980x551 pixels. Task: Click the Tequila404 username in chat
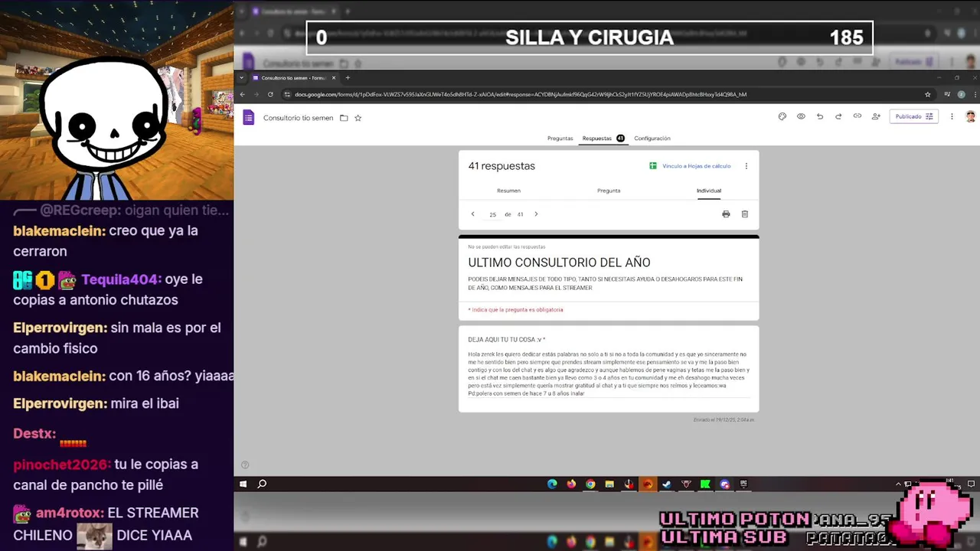click(121, 279)
